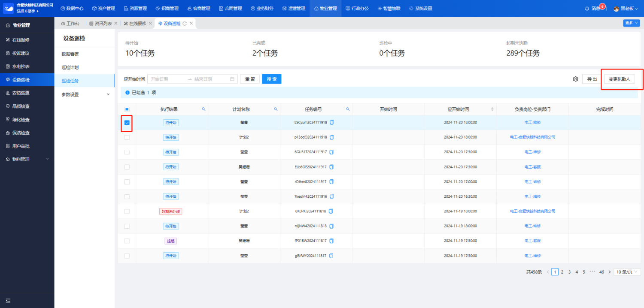
Task: Go to page 46
Action: click(601, 272)
